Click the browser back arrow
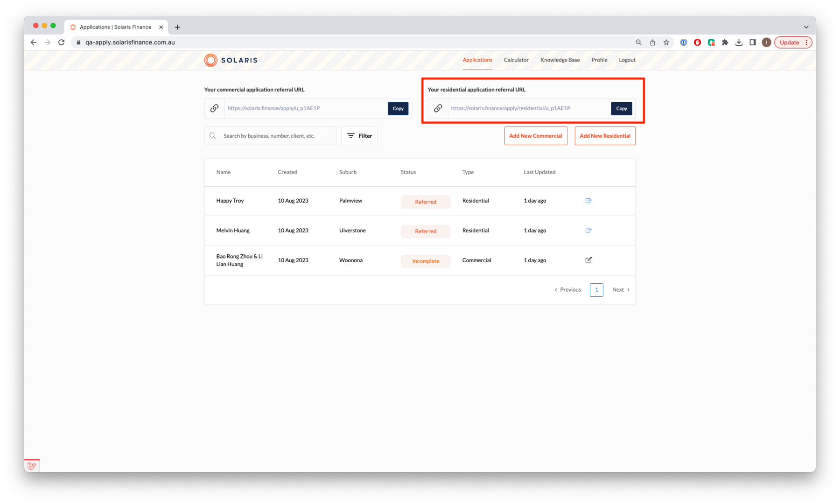This screenshot has height=504, width=840. pos(34,42)
